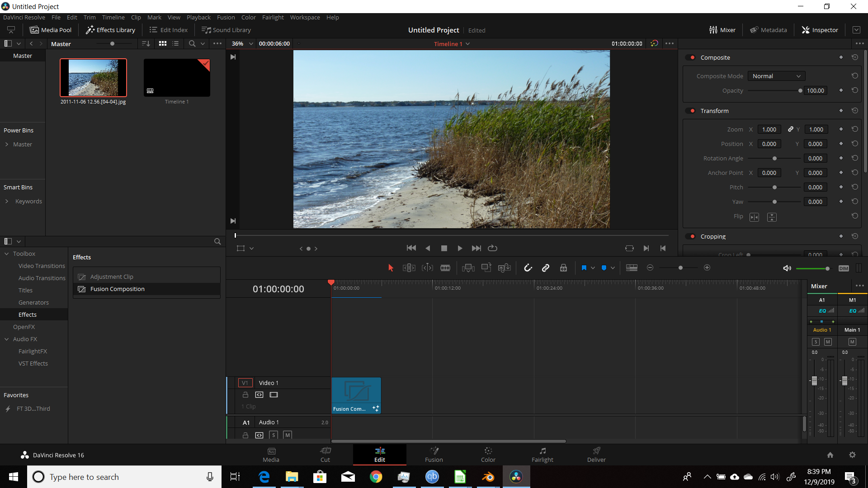The width and height of the screenshot is (868, 488).
Task: Add a blue marker on timeline
Action: pos(604,268)
